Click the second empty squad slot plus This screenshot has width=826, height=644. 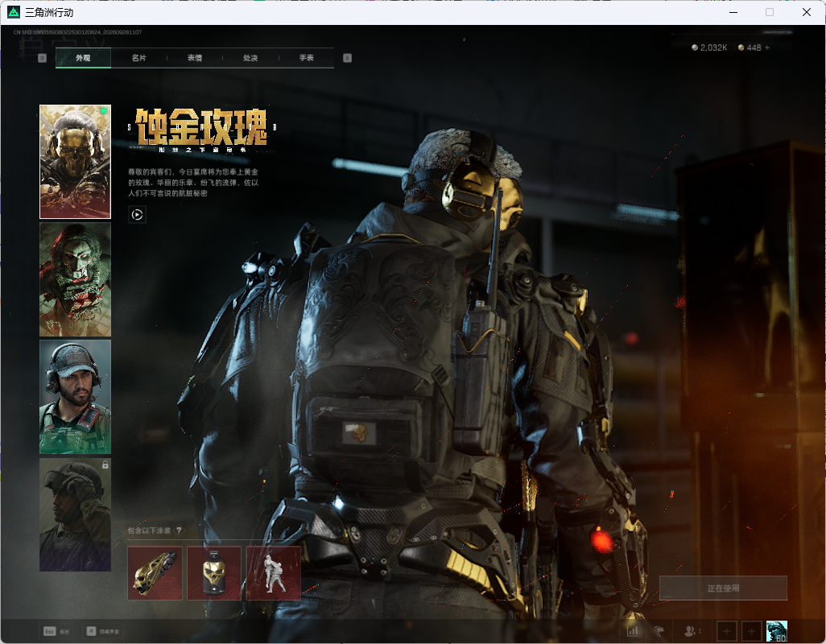(x=752, y=631)
